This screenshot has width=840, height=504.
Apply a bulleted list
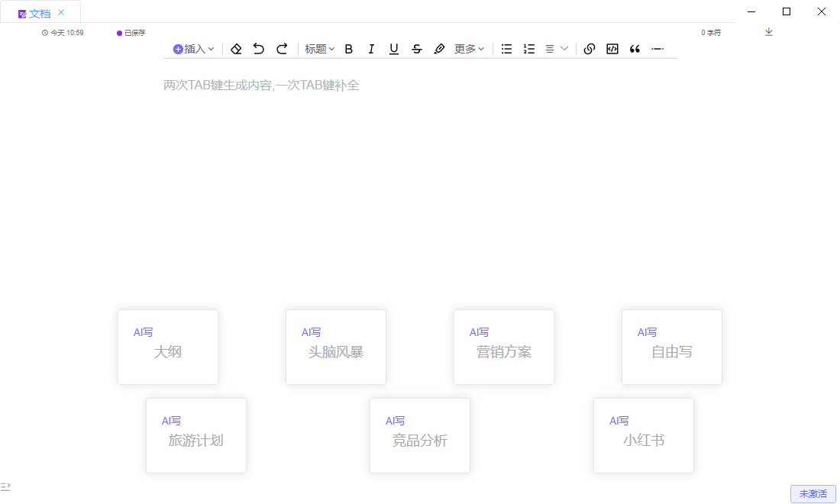pyautogui.click(x=506, y=48)
